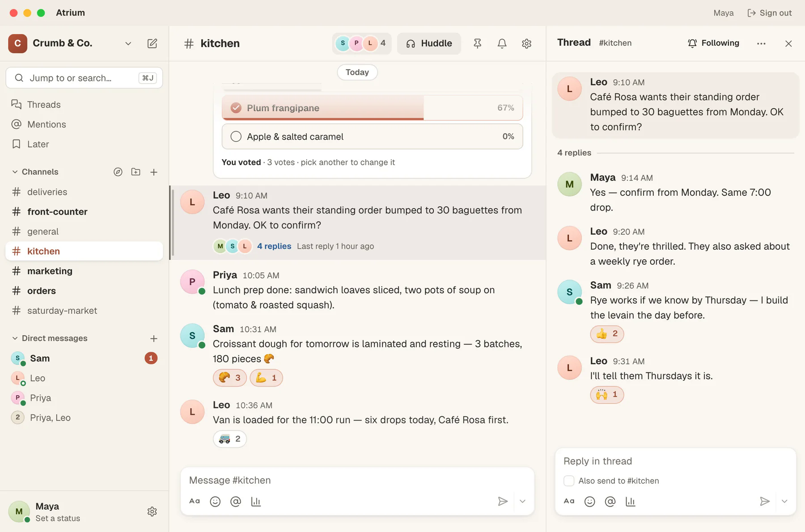Screen dimensions: 805x532
Task: Click the poll icon in the Message #kitchen composer
Action: 256,502
